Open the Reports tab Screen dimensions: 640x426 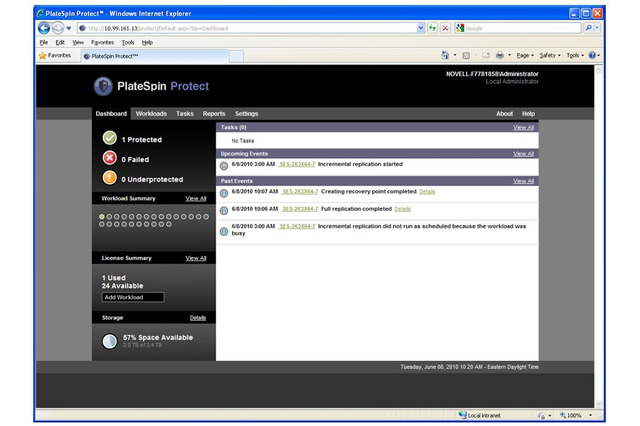click(x=214, y=114)
